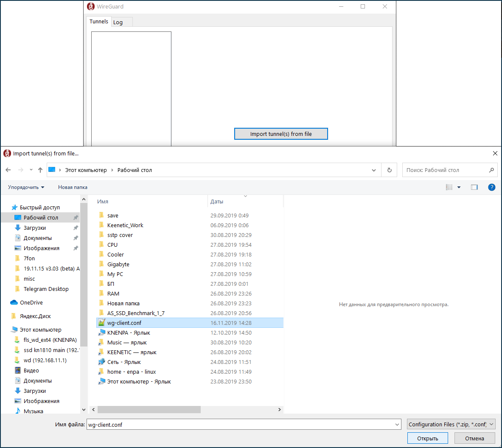The image size is (502, 448).
Task: Click the view layout icon
Action: (x=449, y=187)
